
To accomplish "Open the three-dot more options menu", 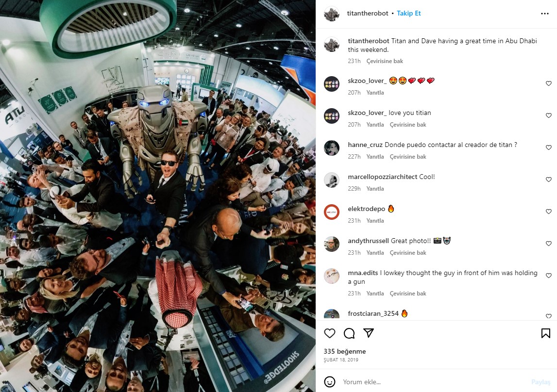I will 544,14.
